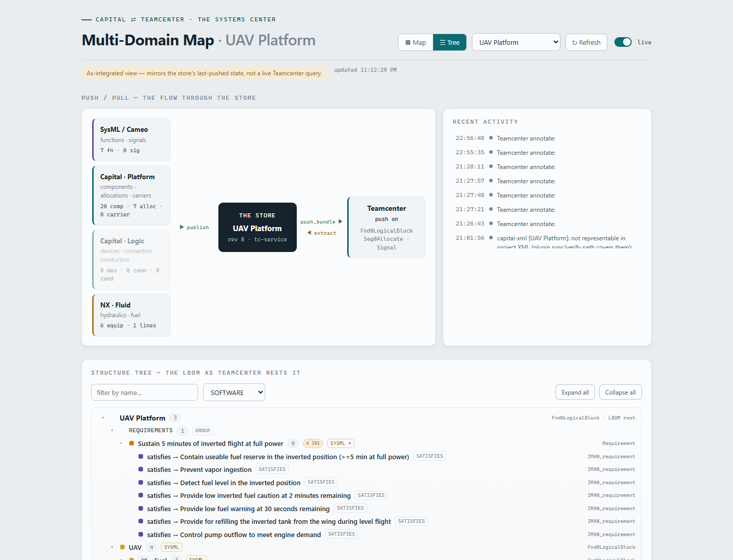The width and height of the screenshot is (733, 560).
Task: Click the Refresh button
Action: click(586, 42)
